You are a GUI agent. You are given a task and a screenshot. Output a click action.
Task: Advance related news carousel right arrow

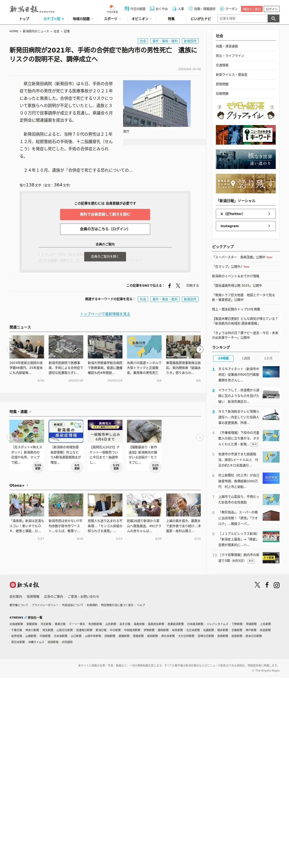point(200,349)
